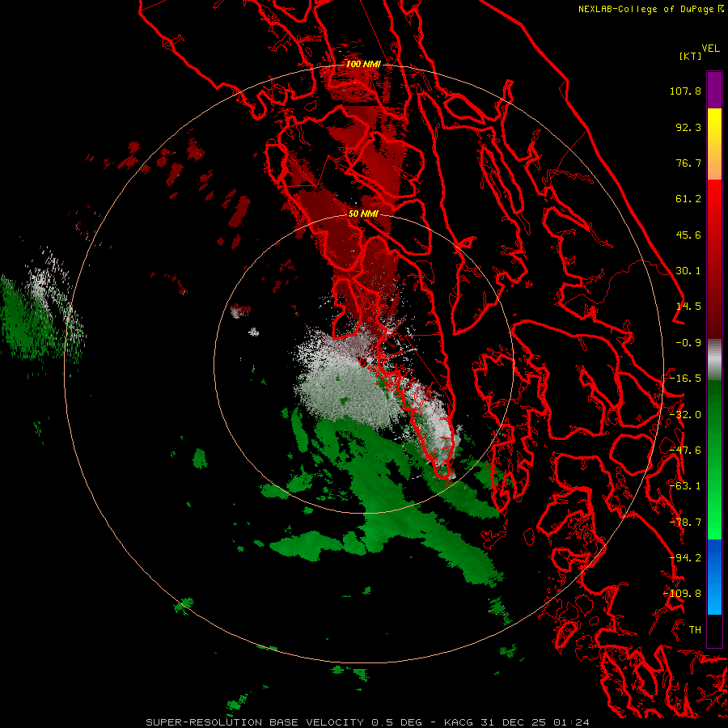
Task: Click the 107.8 velocity scale value
Action: coord(685,91)
